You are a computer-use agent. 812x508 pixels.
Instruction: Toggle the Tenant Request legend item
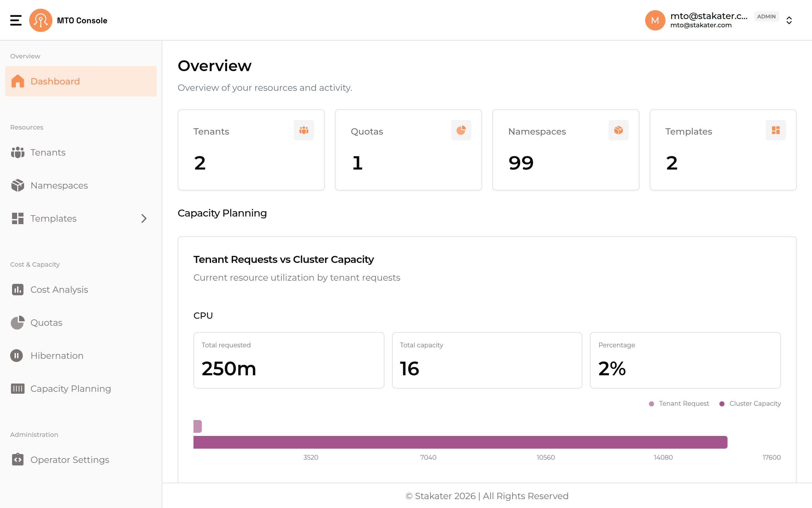[x=679, y=404]
